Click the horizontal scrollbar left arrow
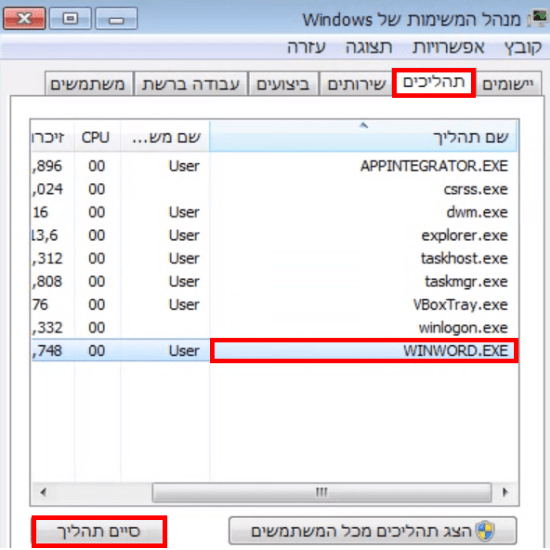Image resolution: width=550 pixels, height=550 pixels. [x=43, y=492]
